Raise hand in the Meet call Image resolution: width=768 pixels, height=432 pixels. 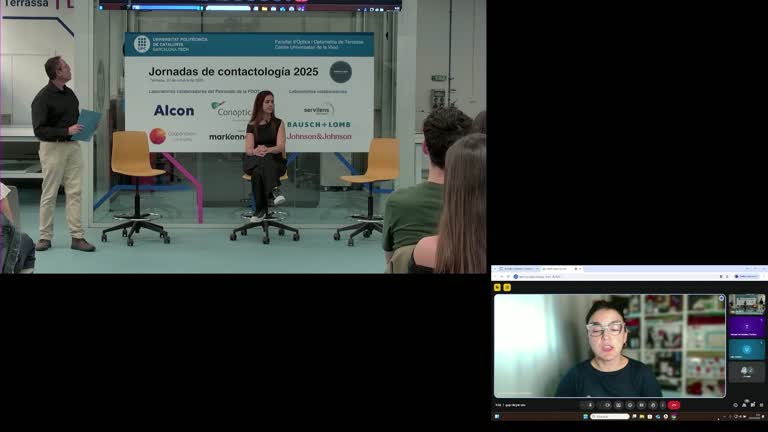pyautogui.click(x=653, y=405)
